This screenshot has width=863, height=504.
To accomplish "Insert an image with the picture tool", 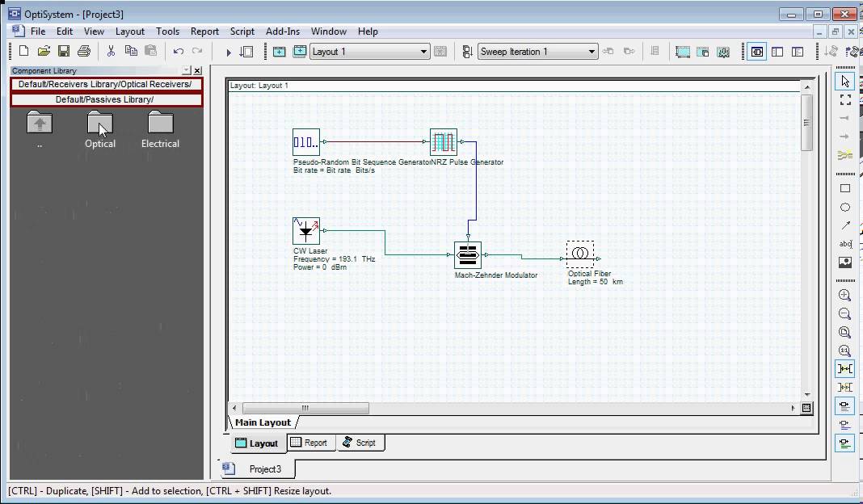I will pyautogui.click(x=845, y=262).
